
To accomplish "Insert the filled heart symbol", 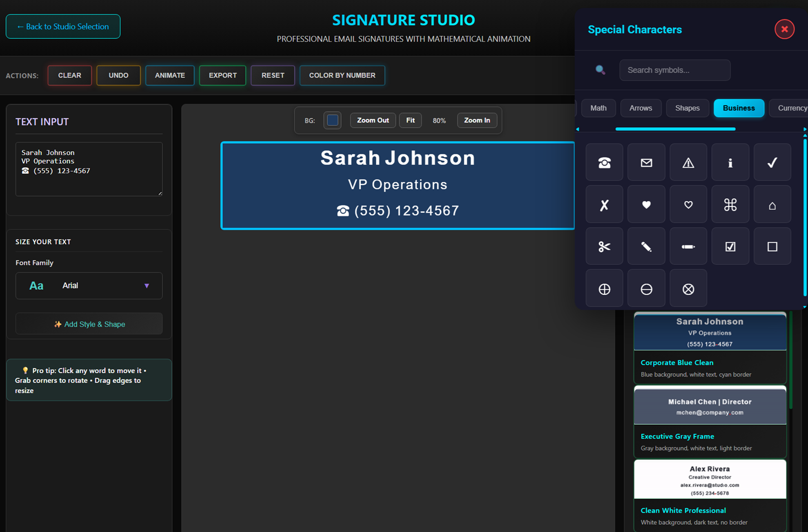I will tap(646, 205).
